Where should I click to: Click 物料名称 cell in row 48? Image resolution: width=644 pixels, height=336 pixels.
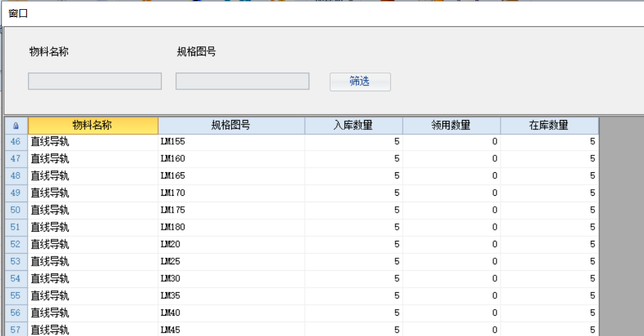[93, 176]
